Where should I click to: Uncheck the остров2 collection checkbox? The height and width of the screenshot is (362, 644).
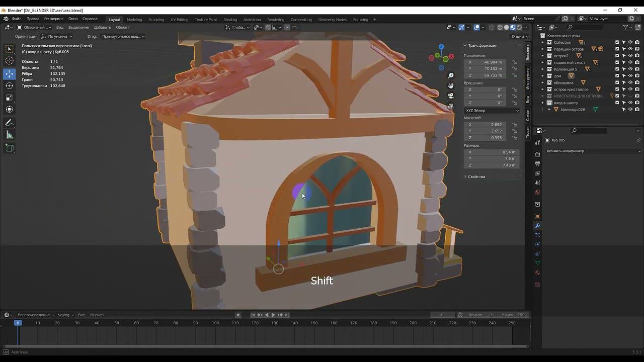[617, 56]
